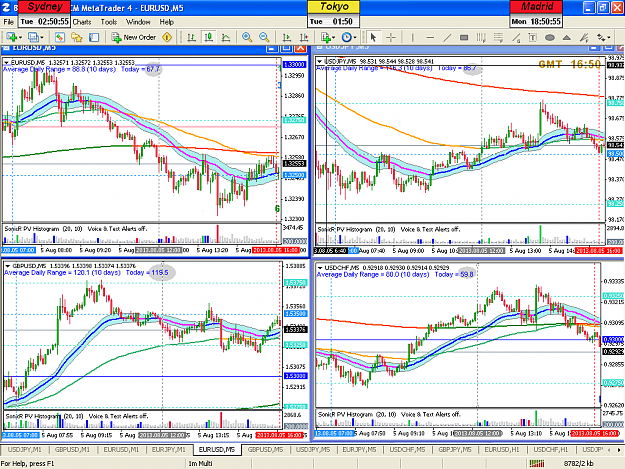This screenshot has height=469, width=625.
Task: Expand the new chart dropdown arrow
Action: pyautogui.click(x=20, y=37)
